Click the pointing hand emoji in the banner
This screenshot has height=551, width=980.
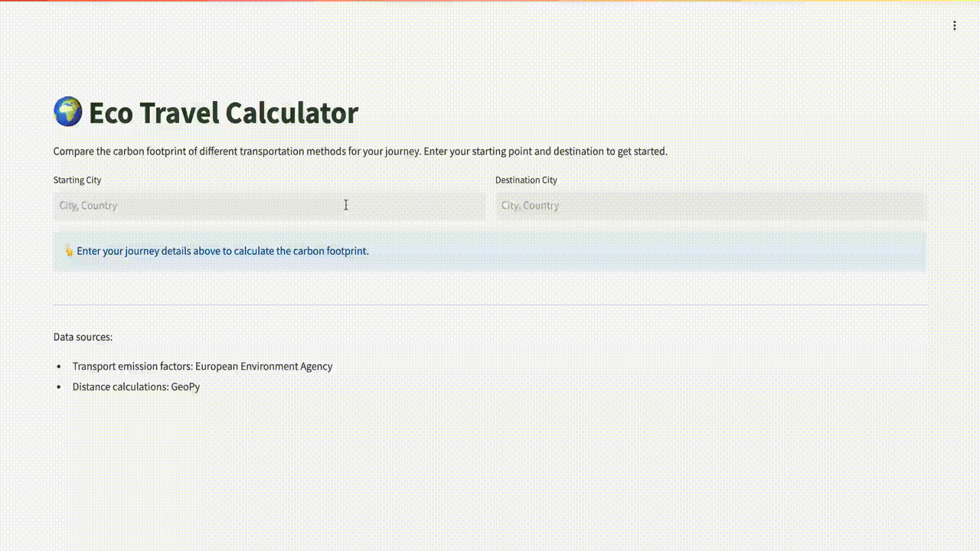click(x=68, y=251)
